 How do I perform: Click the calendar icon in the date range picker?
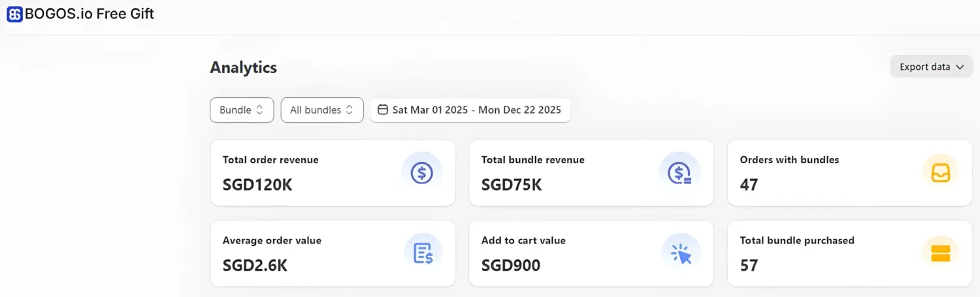(383, 110)
